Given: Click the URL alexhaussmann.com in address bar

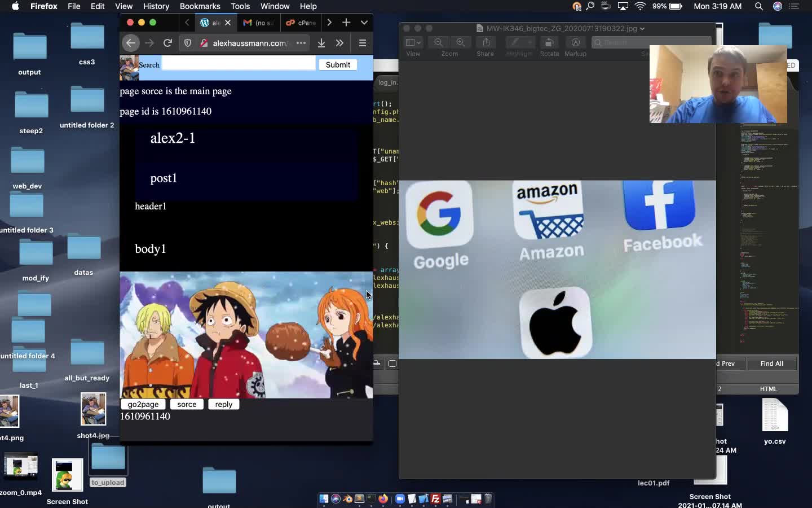Looking at the screenshot, I should click(250, 43).
